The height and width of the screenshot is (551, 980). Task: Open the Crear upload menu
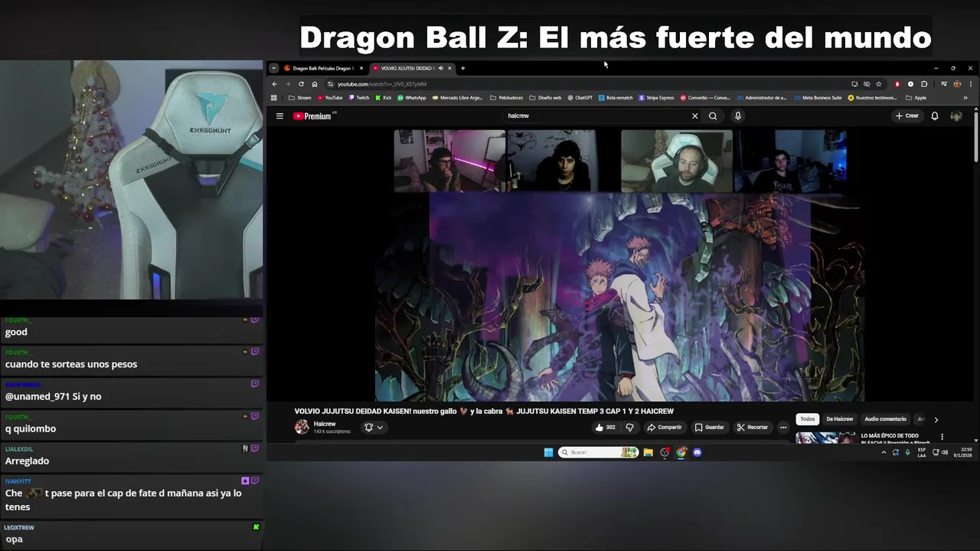tap(906, 116)
